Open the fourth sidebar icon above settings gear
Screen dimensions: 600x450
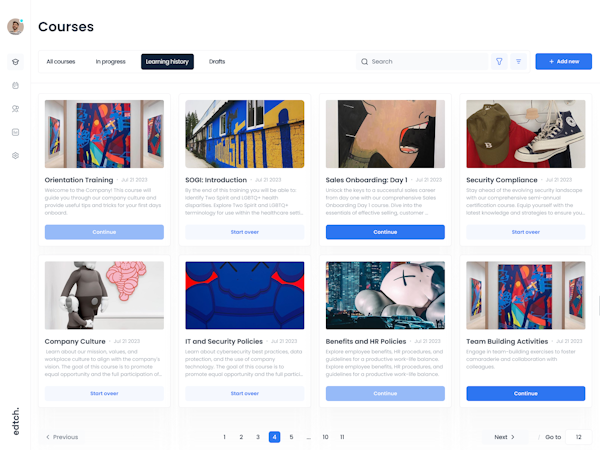click(15, 132)
